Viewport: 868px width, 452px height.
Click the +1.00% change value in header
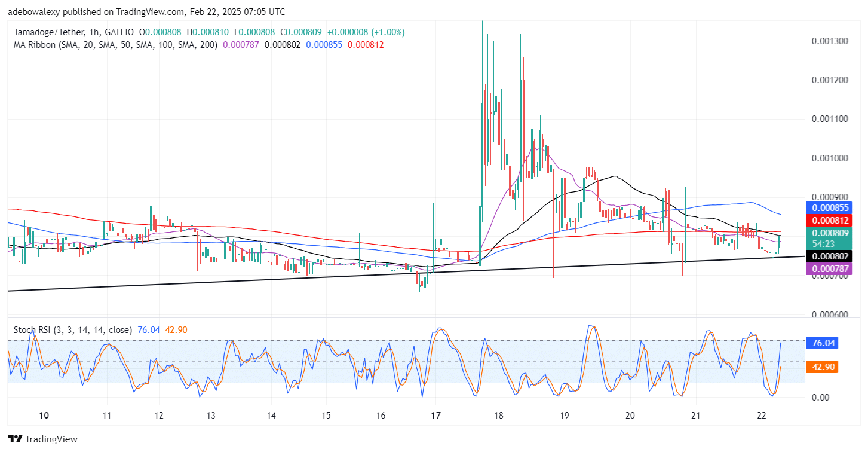pyautogui.click(x=388, y=32)
